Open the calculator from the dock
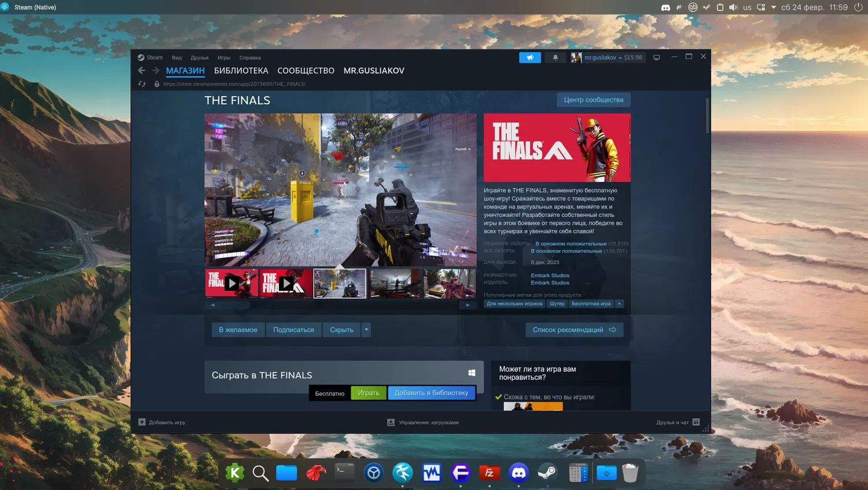868x490 pixels. point(578,473)
